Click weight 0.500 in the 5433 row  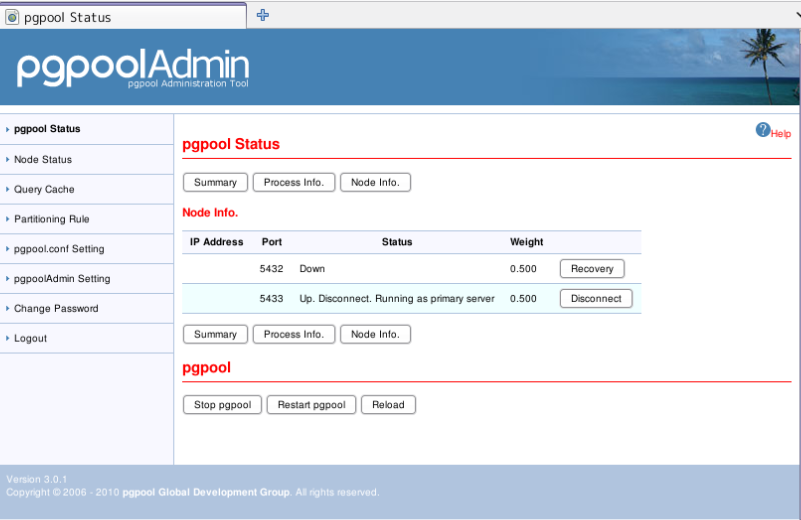(523, 298)
